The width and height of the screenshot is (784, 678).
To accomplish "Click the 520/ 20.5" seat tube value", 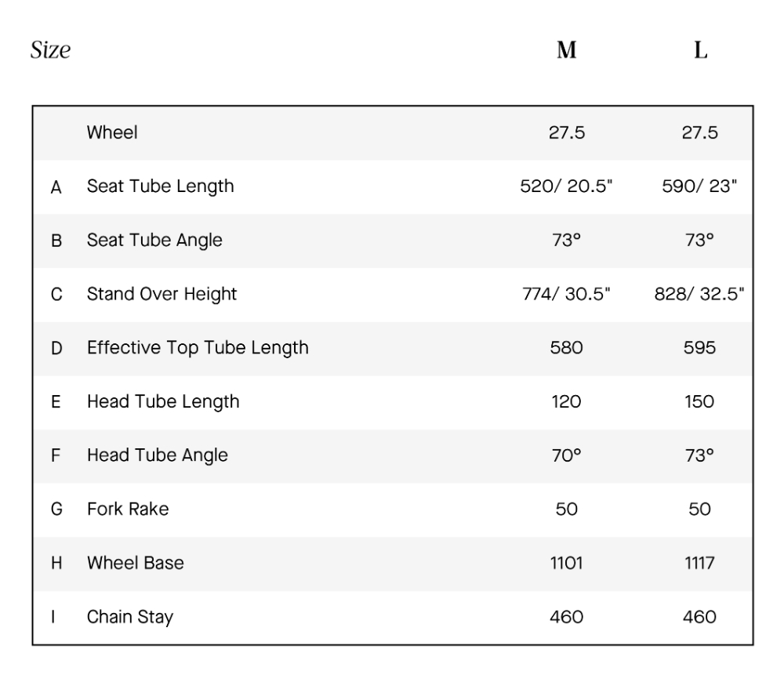I will 566,187.
